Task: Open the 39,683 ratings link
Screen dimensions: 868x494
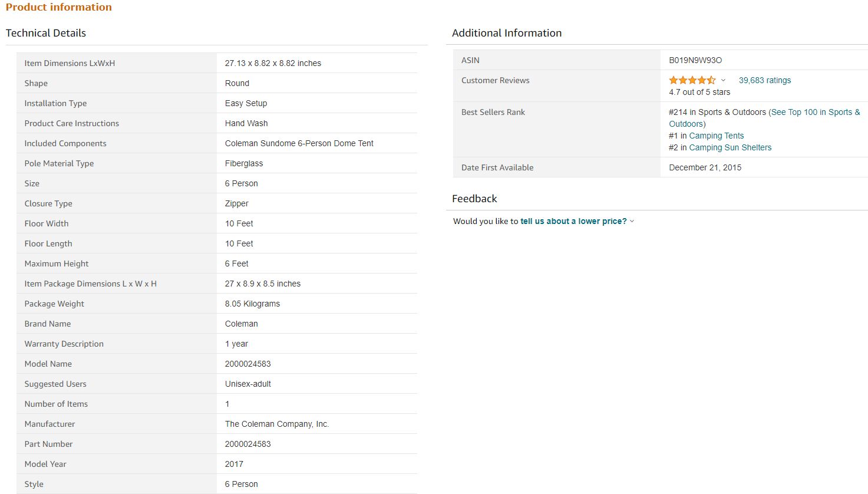Action: [764, 80]
